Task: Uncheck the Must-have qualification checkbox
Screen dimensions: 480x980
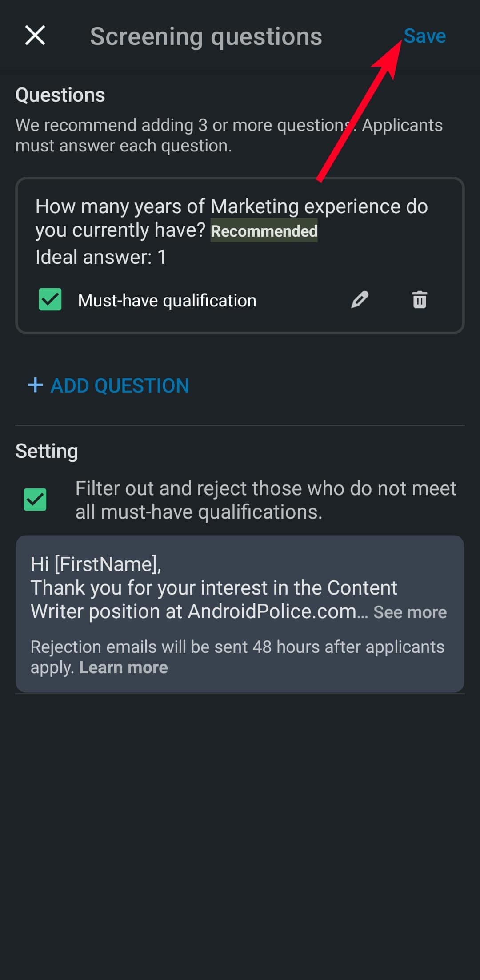Action: click(50, 299)
